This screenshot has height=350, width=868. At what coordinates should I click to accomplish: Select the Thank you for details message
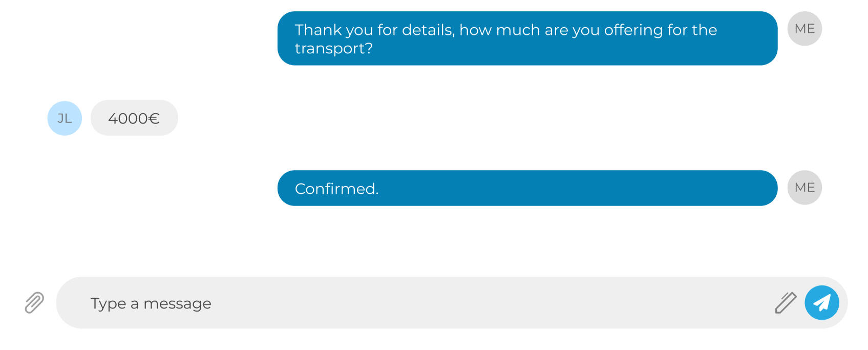click(527, 38)
